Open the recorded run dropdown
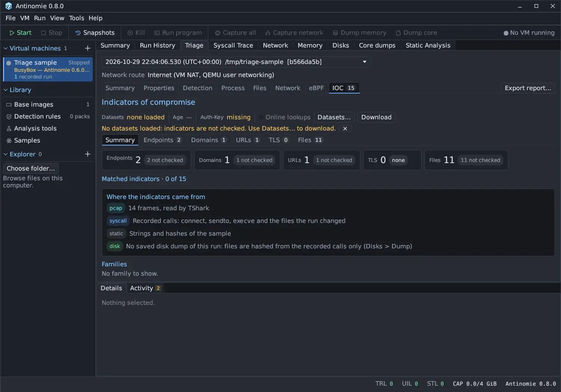Screen dimensions: 561x392 (236, 62)
